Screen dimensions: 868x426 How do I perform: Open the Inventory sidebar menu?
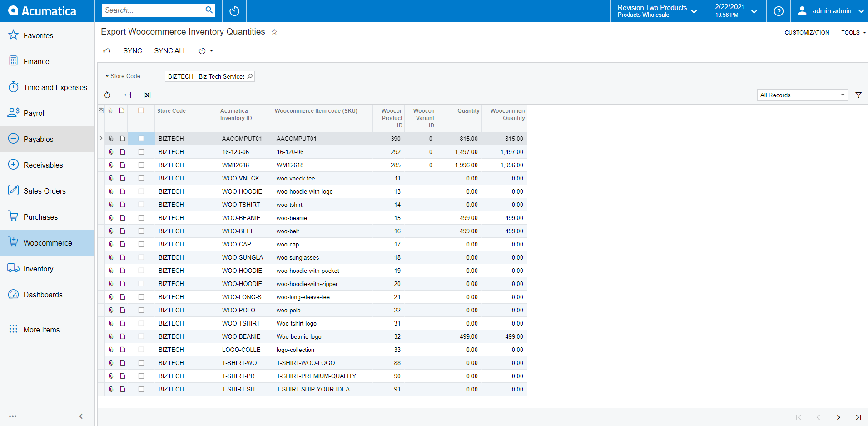(x=39, y=269)
